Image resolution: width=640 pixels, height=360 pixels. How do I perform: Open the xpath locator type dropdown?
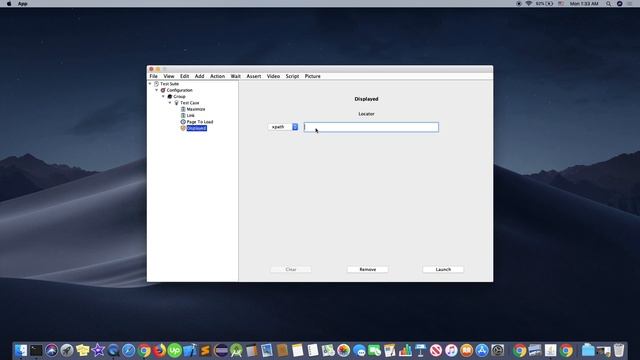(x=283, y=127)
